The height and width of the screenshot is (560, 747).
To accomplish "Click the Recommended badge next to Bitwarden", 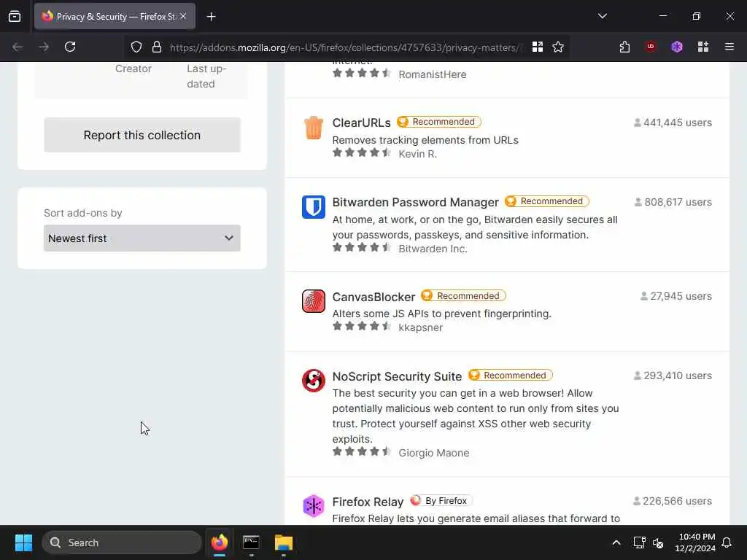I will click(547, 201).
